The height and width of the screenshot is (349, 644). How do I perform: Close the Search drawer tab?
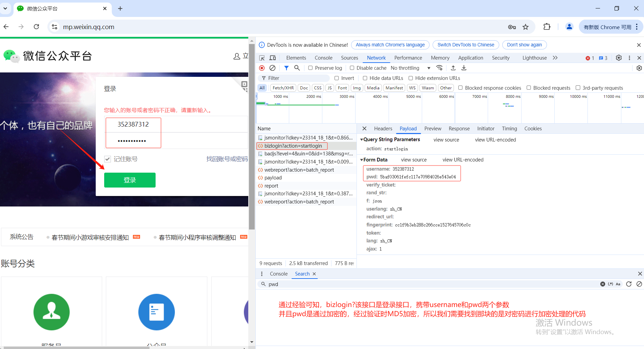314,274
